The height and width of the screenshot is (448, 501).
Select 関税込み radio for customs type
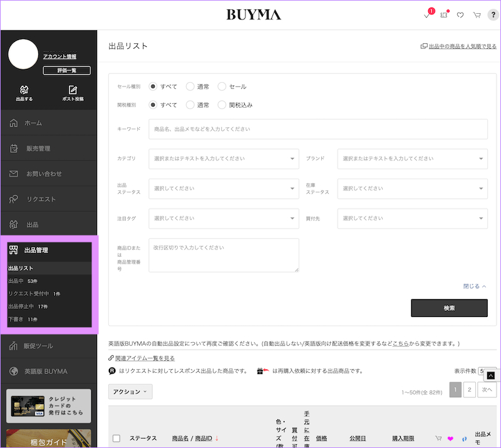tap(222, 105)
